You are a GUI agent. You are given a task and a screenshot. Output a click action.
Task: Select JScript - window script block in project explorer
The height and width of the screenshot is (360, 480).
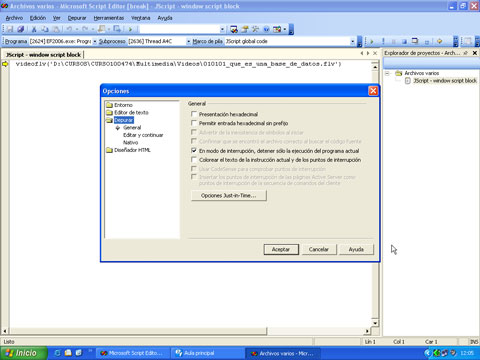(445, 81)
